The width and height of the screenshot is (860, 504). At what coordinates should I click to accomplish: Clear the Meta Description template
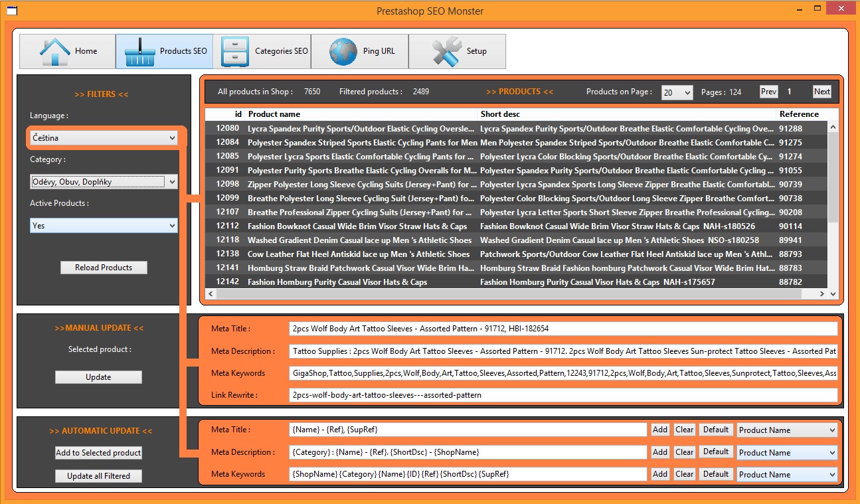point(685,452)
